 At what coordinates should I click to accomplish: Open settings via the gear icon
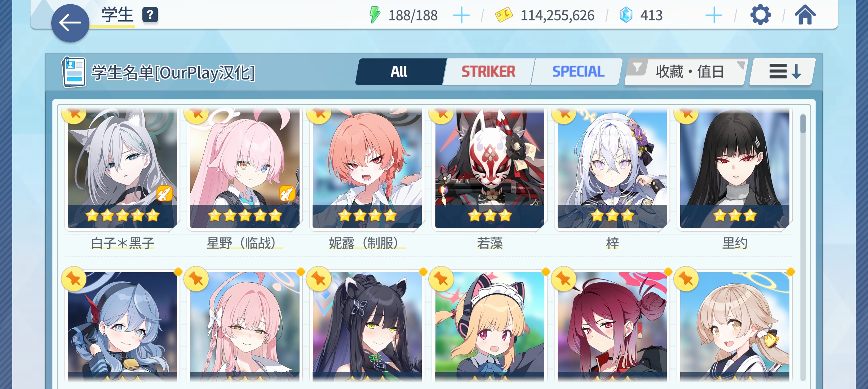(760, 15)
